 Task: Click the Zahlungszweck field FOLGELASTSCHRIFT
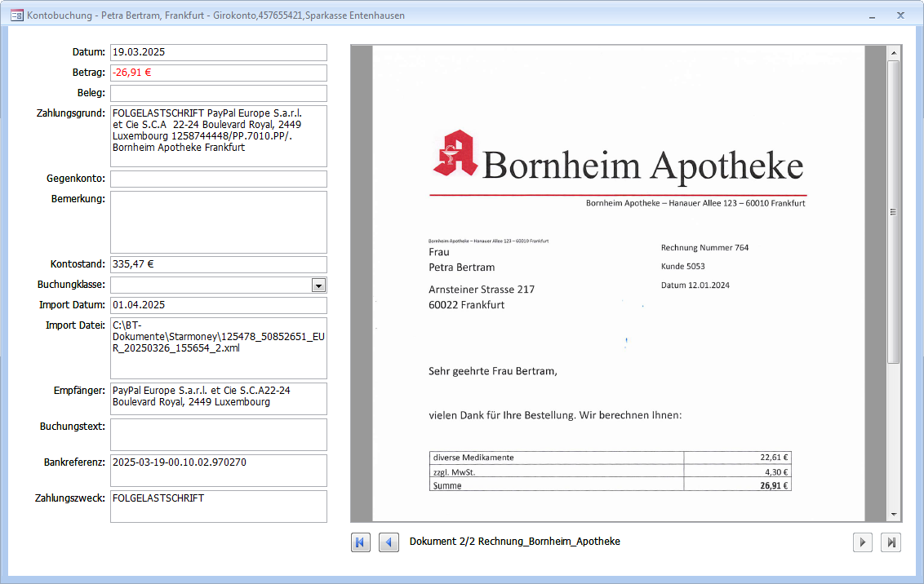click(219, 507)
